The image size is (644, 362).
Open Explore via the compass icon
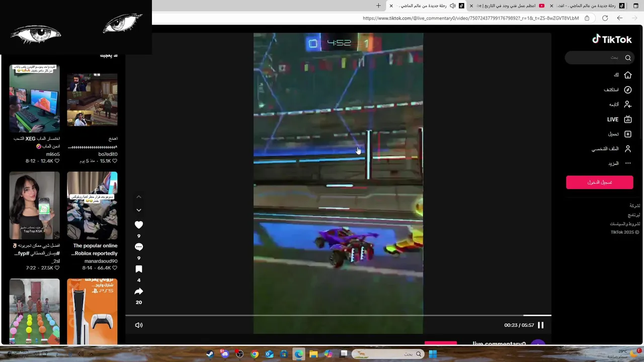[628, 89]
